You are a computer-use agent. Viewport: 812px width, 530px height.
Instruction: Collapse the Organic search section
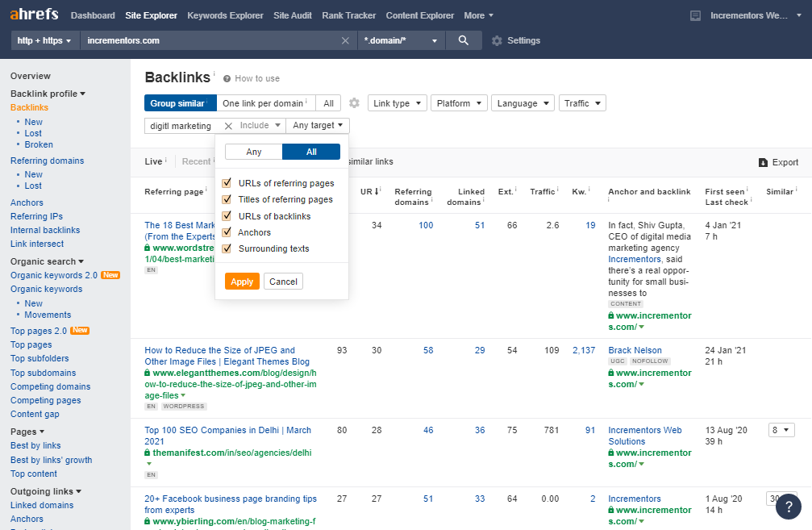[47, 261]
